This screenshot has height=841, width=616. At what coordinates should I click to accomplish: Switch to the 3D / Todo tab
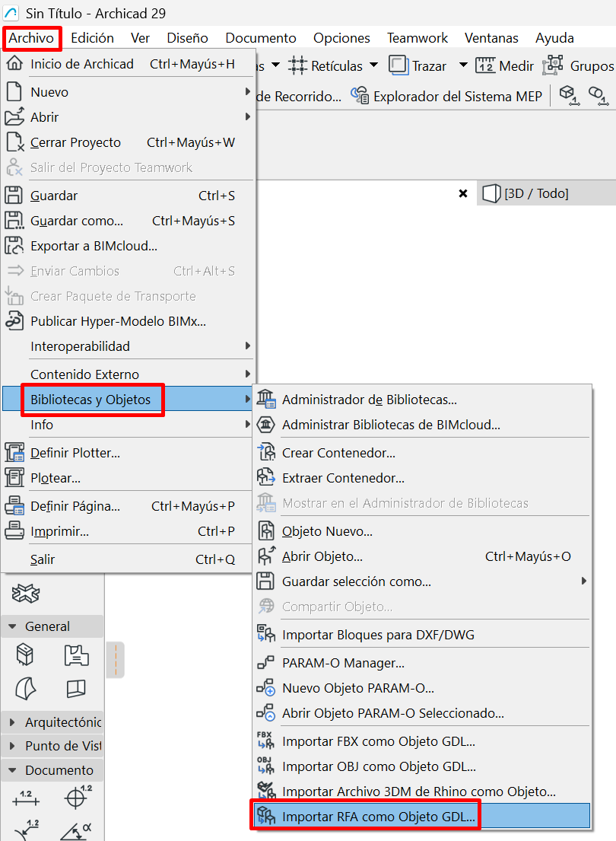point(535,193)
